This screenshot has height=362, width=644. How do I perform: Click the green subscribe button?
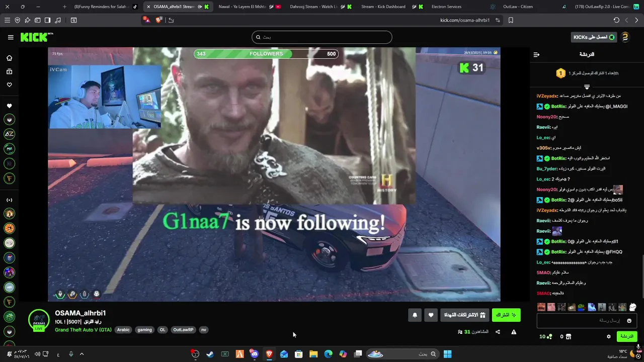coord(506,315)
